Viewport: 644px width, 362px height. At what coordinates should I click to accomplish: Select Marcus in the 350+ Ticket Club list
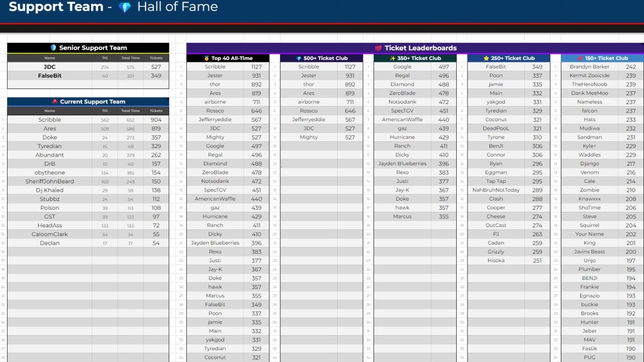coord(402,217)
